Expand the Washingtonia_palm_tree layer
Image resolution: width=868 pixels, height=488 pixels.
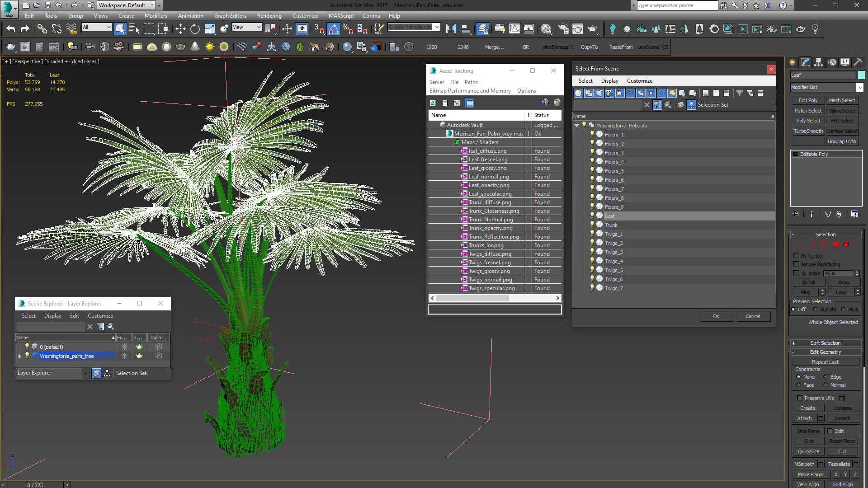pos(19,356)
